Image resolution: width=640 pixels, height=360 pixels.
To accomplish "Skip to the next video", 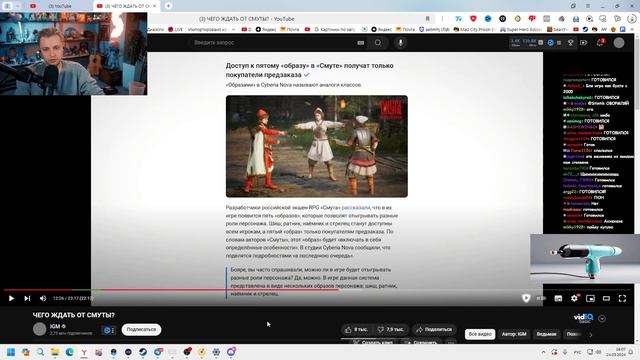I will (x=27, y=298).
